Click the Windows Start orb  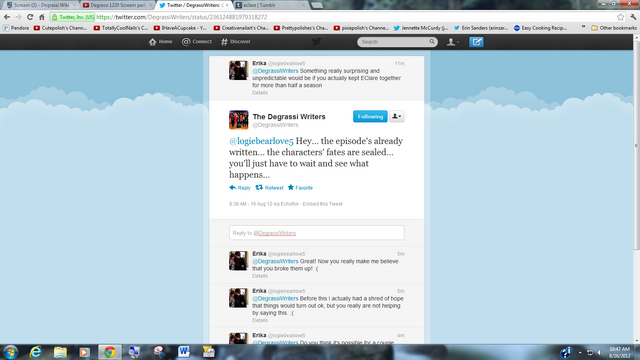click(x=10, y=352)
